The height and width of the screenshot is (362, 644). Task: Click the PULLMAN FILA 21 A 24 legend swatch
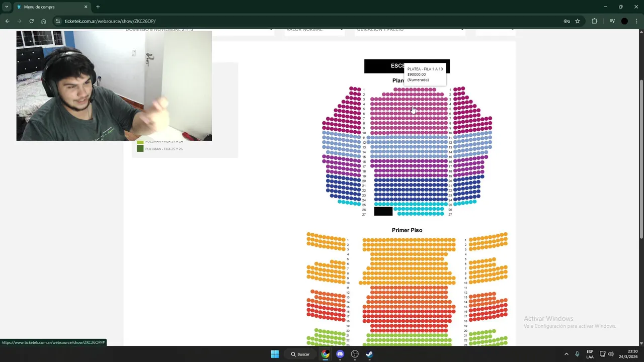pos(140,142)
